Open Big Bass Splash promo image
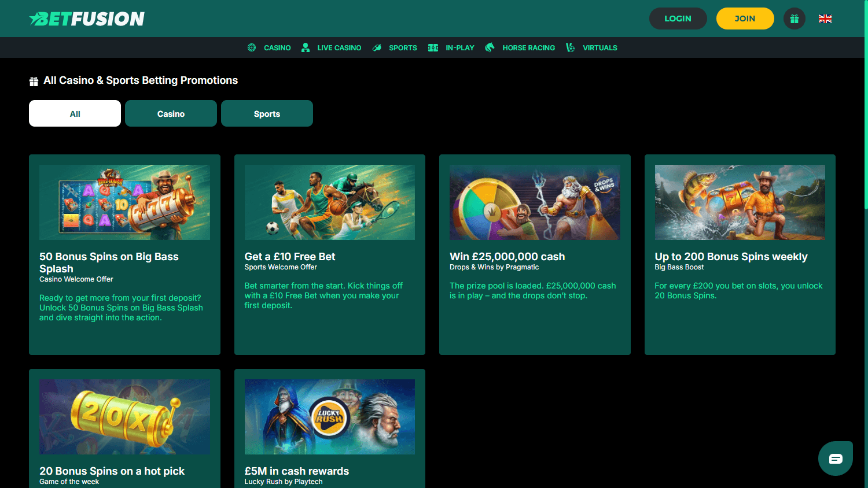This screenshot has width=868, height=488. pos(124,202)
